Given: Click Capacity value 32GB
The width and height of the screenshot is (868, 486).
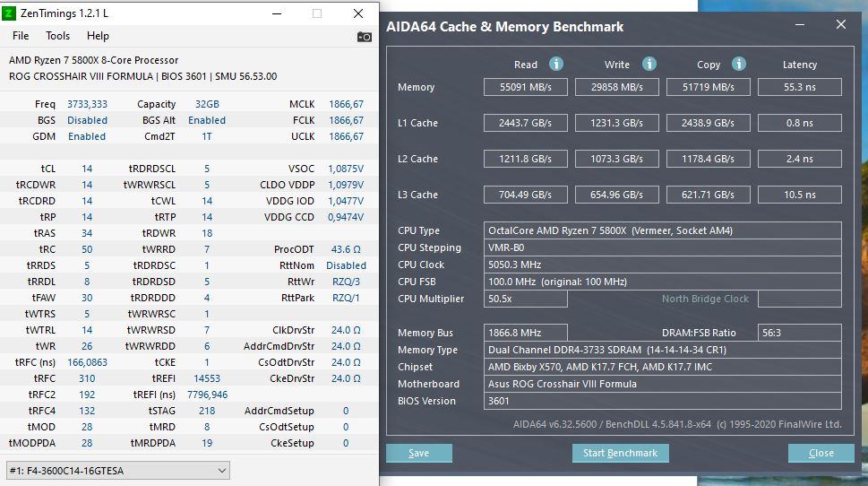Looking at the screenshot, I should (207, 104).
